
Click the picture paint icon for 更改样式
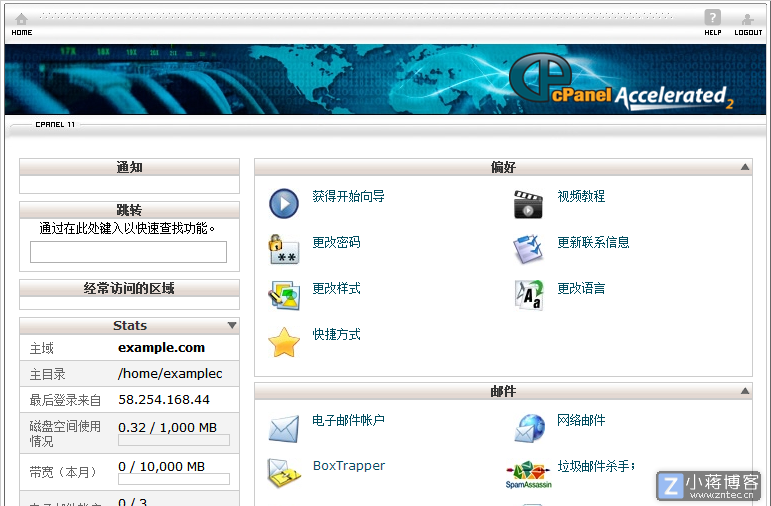coord(284,295)
